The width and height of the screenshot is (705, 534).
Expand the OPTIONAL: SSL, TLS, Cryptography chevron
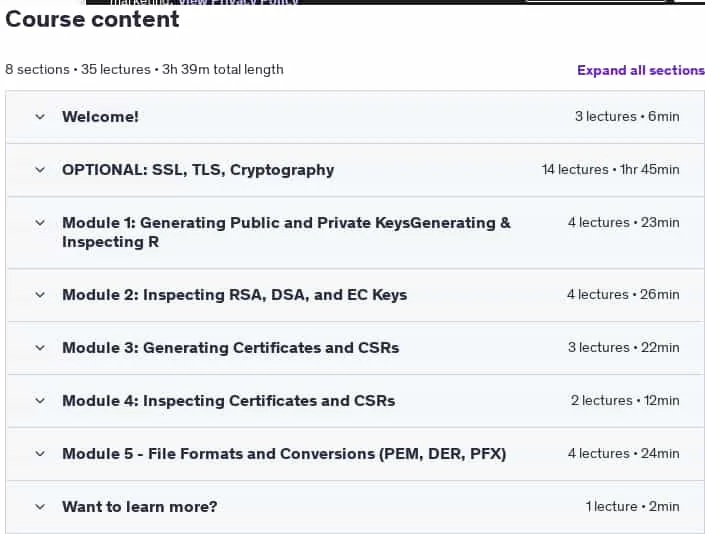(40, 170)
